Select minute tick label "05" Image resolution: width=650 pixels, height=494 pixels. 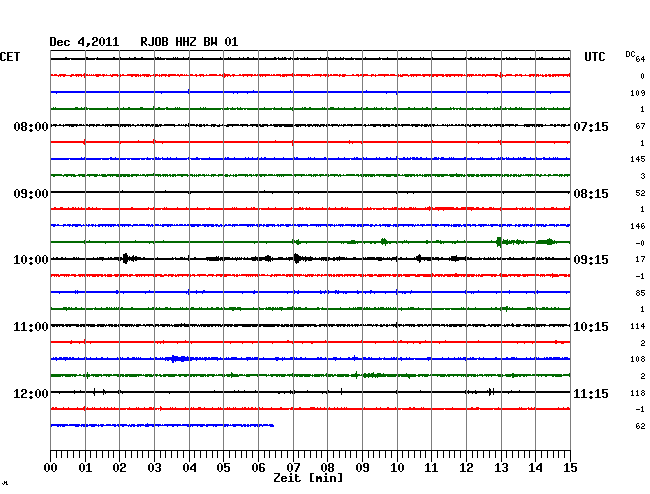coord(223,467)
